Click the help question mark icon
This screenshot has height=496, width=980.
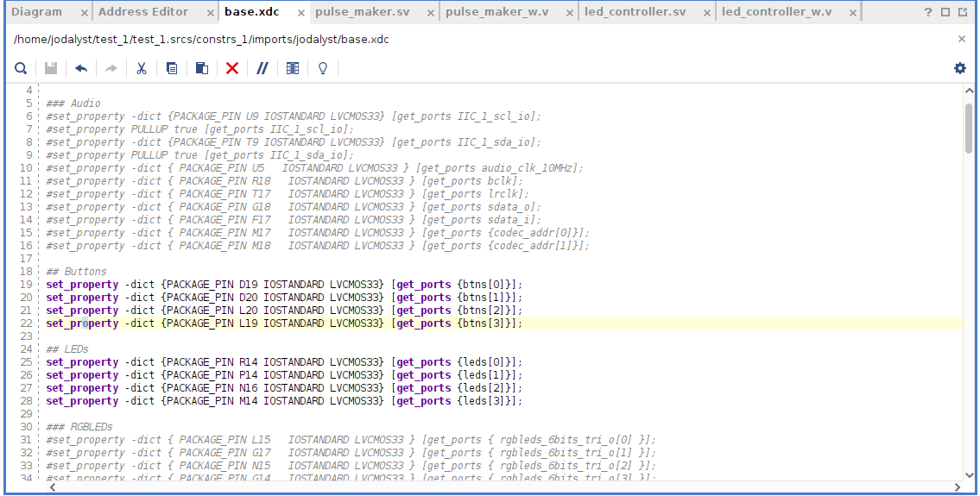click(928, 12)
